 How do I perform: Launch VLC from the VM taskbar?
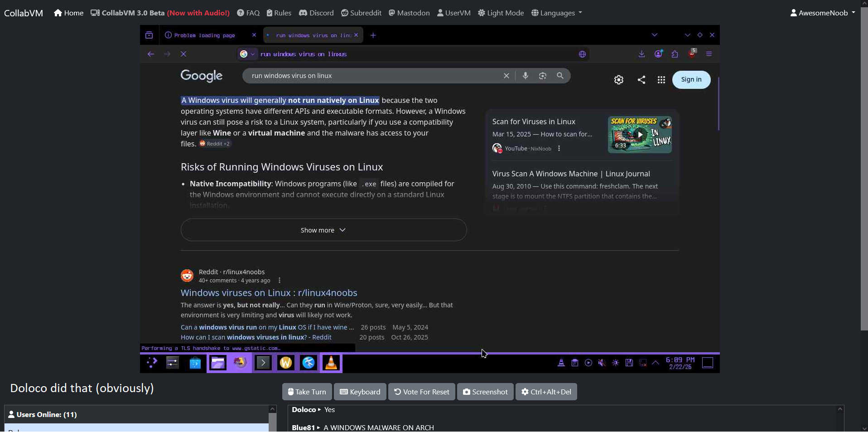coord(331,363)
